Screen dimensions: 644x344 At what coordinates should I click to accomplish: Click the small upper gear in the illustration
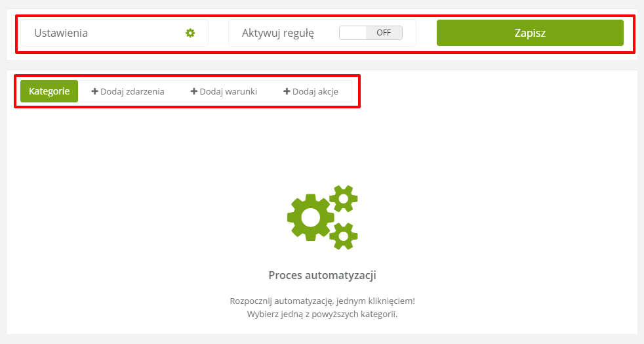[x=344, y=199]
